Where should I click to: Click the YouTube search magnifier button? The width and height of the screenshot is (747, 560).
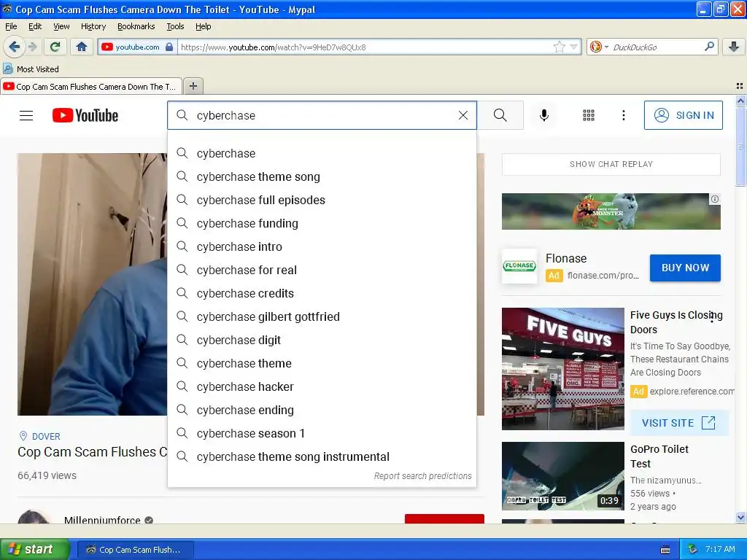(500, 115)
